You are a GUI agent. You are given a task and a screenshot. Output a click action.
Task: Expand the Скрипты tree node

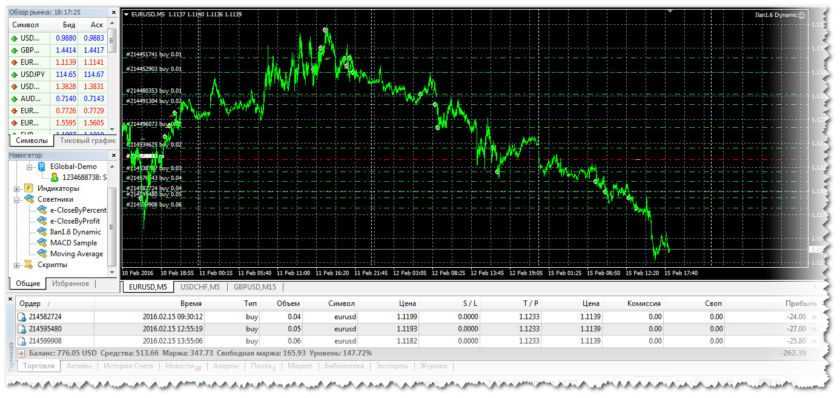[17, 265]
